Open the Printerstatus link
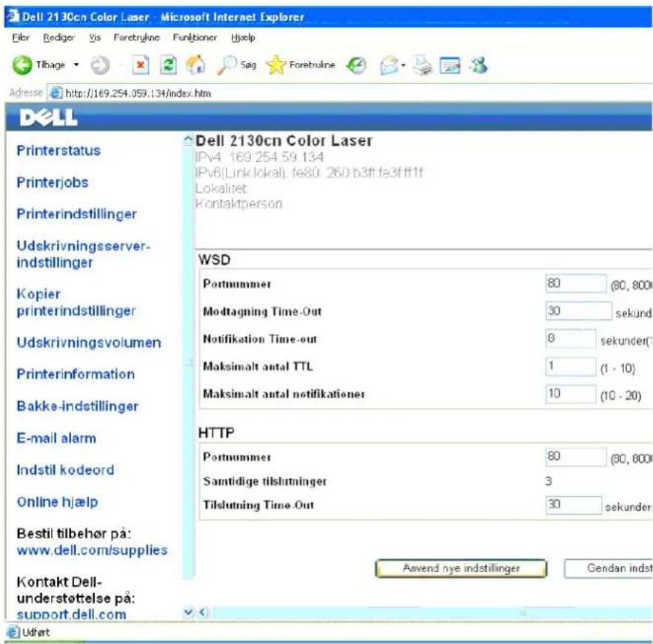This screenshot has height=644, width=653. click(58, 150)
